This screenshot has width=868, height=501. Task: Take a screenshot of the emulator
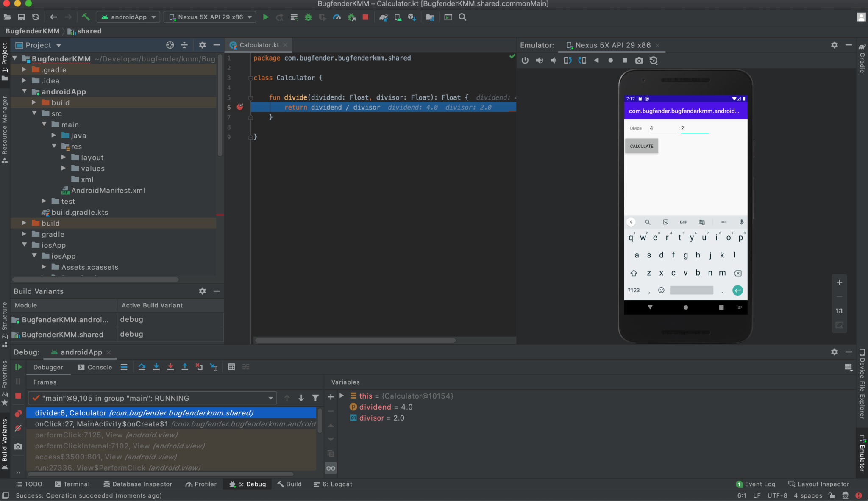pyautogui.click(x=639, y=60)
